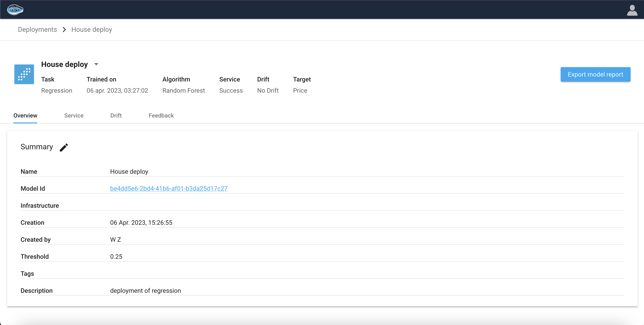Click the House deploy heading title
644x325 pixels.
tap(64, 64)
